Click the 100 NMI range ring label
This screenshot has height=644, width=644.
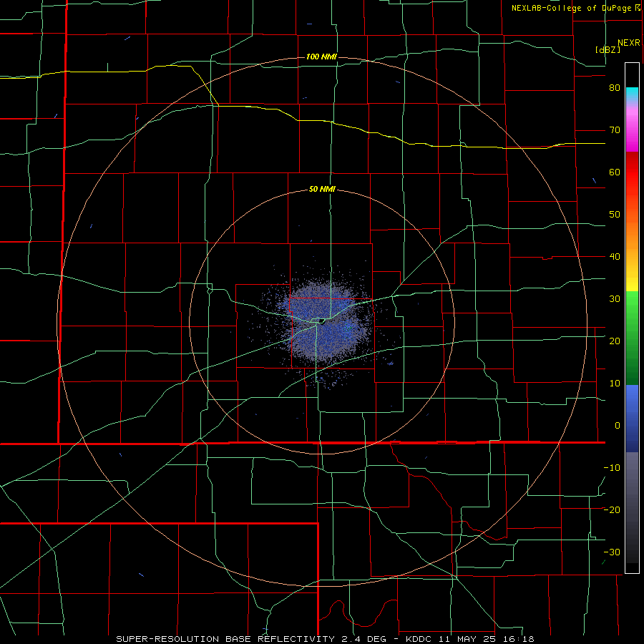click(321, 57)
